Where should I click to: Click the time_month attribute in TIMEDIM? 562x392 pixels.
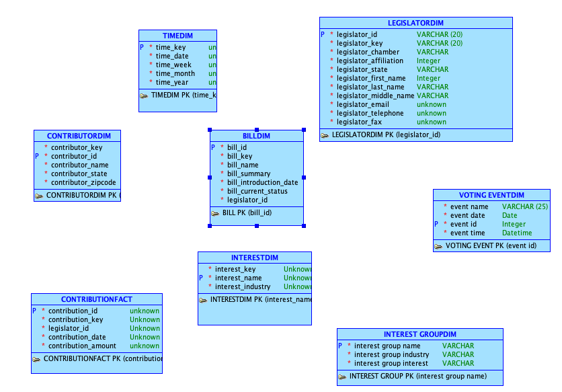[175, 73]
